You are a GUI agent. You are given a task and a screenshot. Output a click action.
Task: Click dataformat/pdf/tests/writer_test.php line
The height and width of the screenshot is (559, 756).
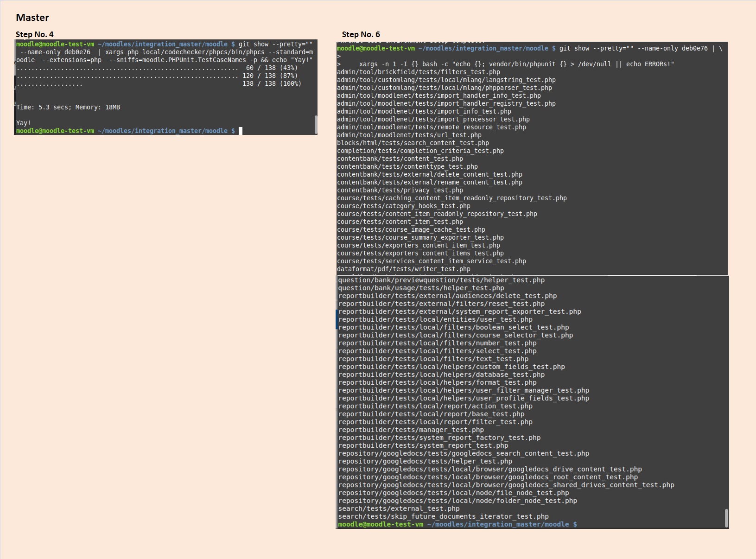(x=404, y=269)
